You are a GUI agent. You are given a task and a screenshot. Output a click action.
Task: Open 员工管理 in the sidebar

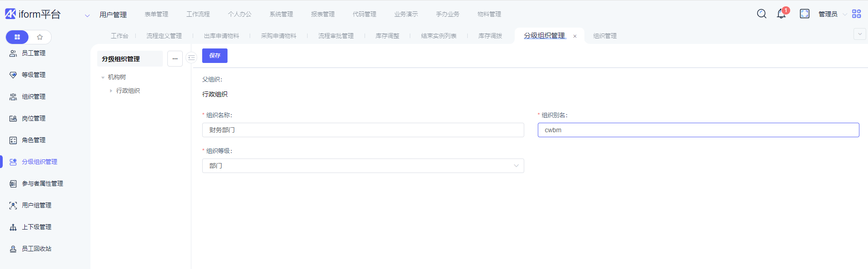(33, 53)
